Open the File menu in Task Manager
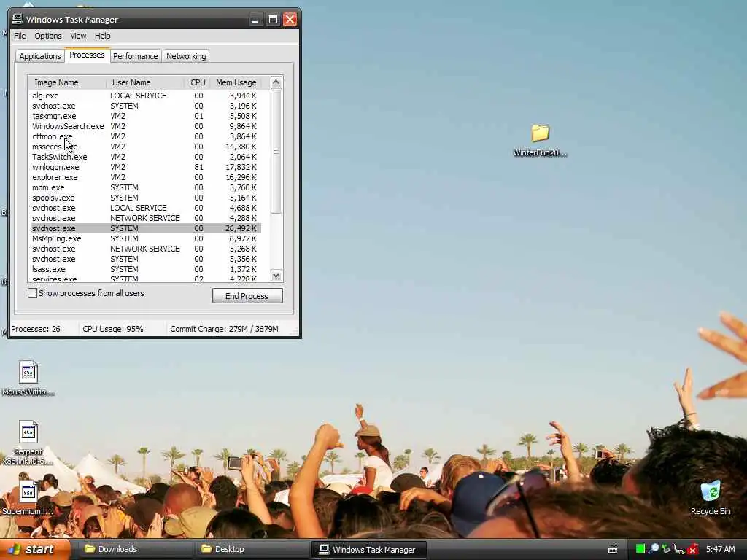The image size is (747, 560). (x=20, y=36)
